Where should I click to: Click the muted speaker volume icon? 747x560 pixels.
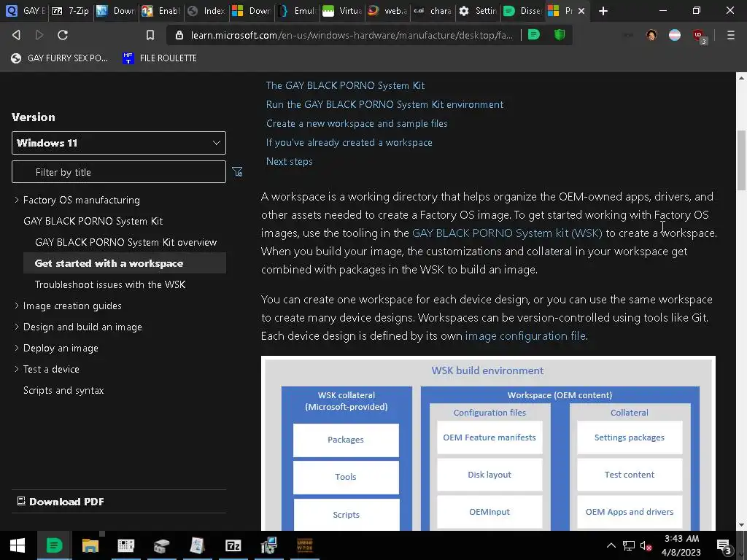(x=646, y=545)
